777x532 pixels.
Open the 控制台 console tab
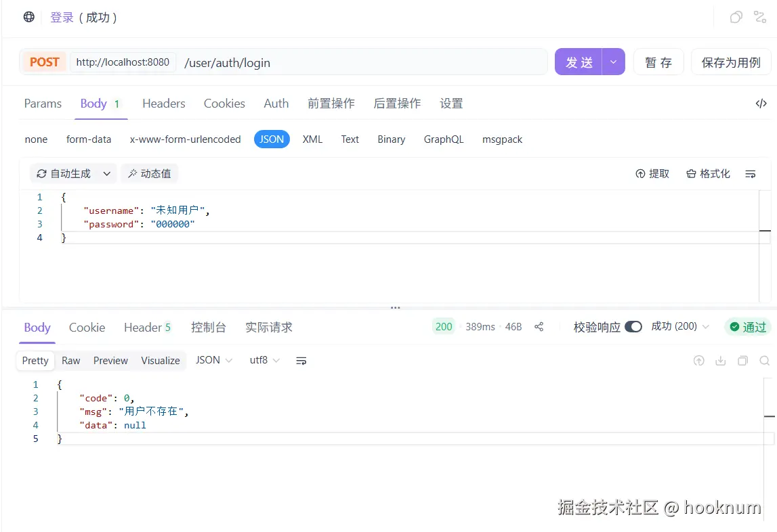tap(208, 328)
